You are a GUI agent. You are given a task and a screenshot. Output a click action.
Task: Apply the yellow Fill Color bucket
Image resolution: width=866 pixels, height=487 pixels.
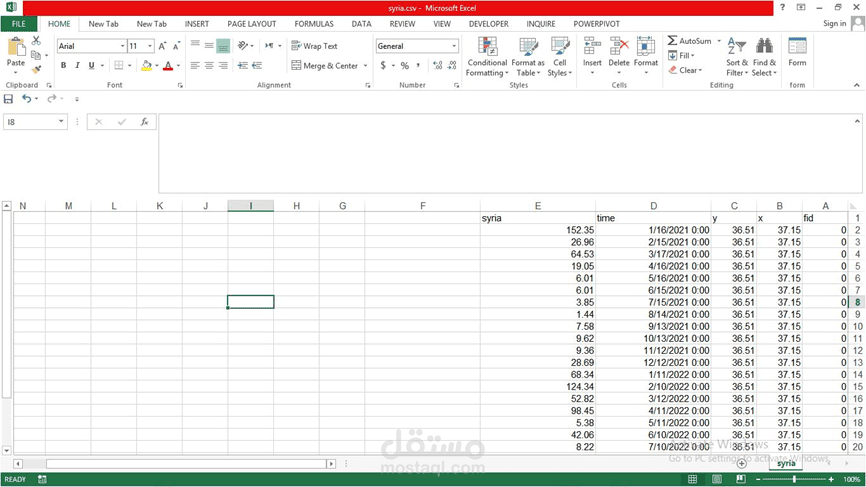146,66
